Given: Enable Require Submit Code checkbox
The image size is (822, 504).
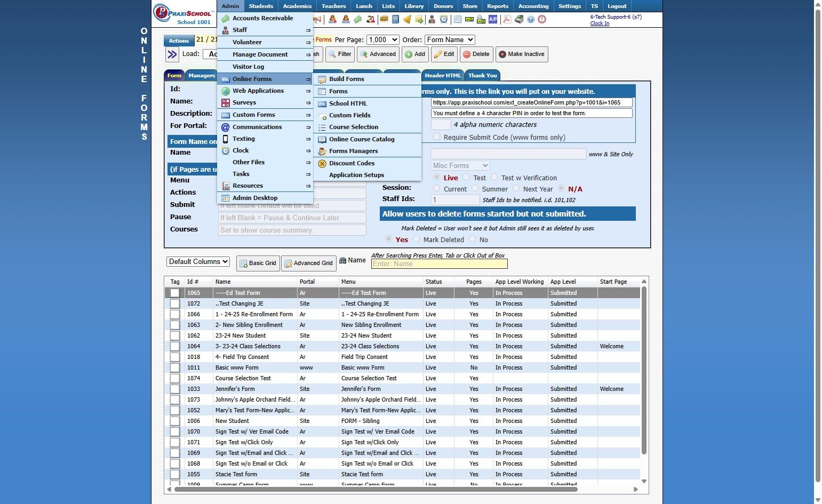Looking at the screenshot, I should coord(437,137).
